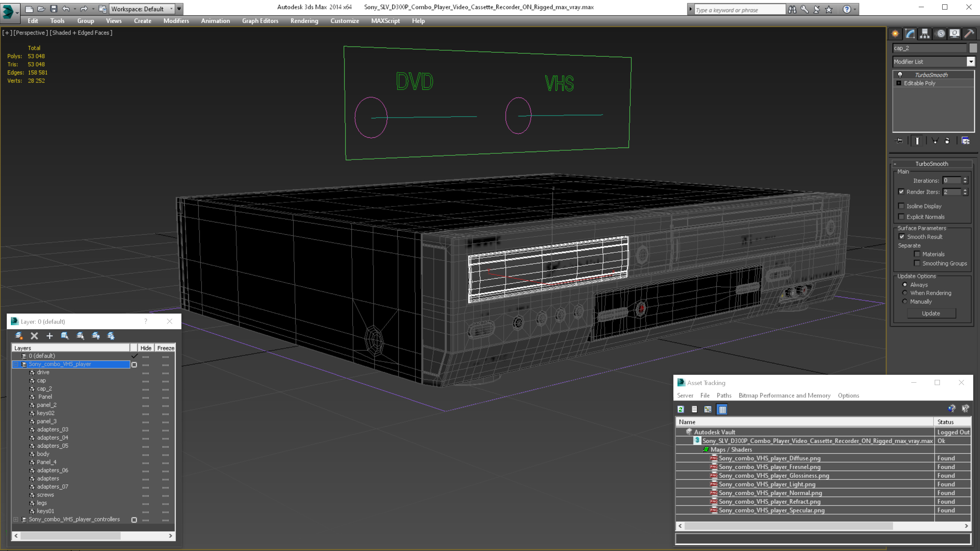Click Add Selected Objects plus icon in Layer dialog

[x=49, y=336]
